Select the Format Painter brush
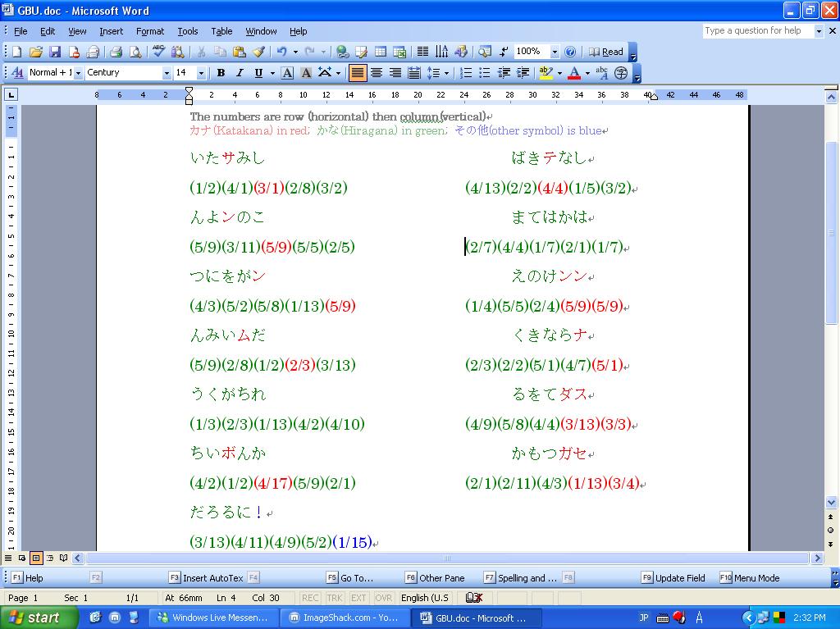The image size is (840, 629). click(x=258, y=52)
